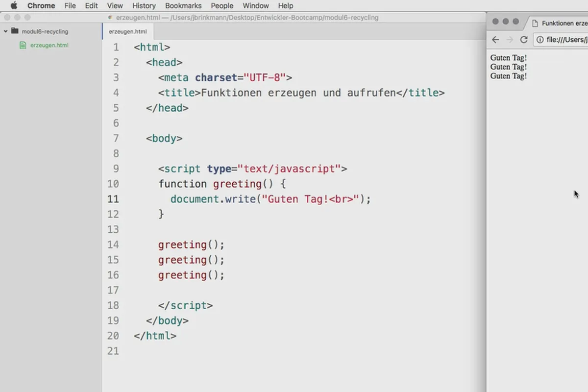Open the Chrome application menu

(41, 6)
